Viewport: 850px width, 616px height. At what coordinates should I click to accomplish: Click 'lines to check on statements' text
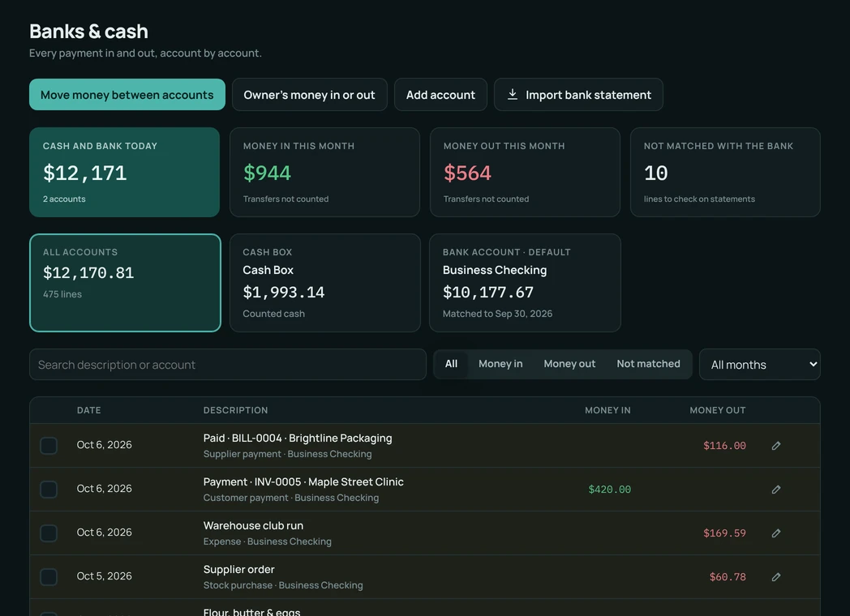click(x=699, y=199)
